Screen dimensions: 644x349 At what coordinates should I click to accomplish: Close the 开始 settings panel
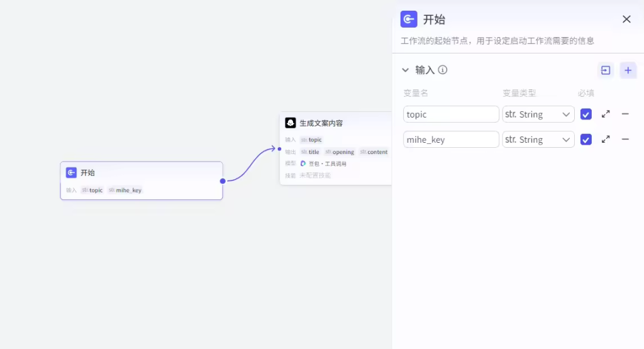point(626,19)
